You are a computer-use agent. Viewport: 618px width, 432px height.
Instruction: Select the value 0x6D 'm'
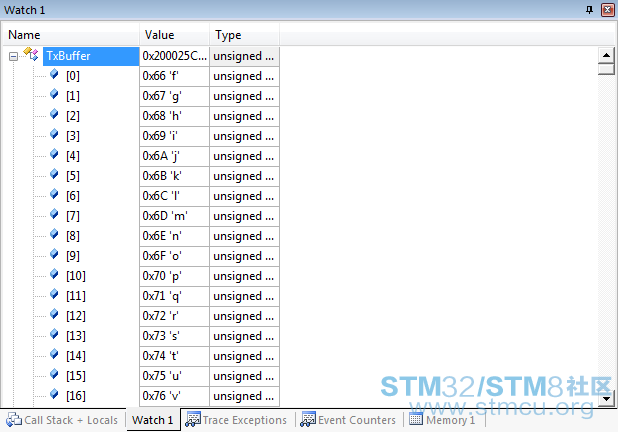coord(174,216)
